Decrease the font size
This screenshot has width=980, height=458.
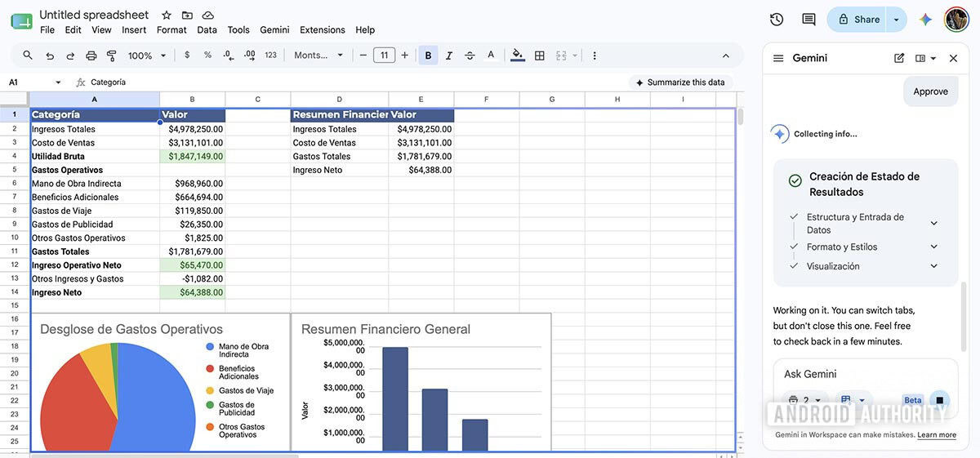tap(363, 56)
